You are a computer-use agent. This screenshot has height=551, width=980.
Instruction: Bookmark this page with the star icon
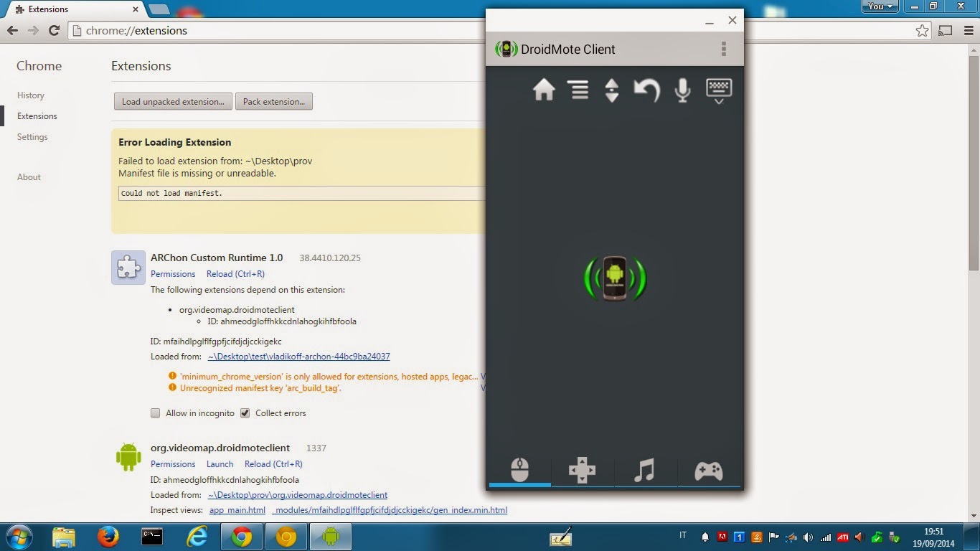[x=922, y=31]
